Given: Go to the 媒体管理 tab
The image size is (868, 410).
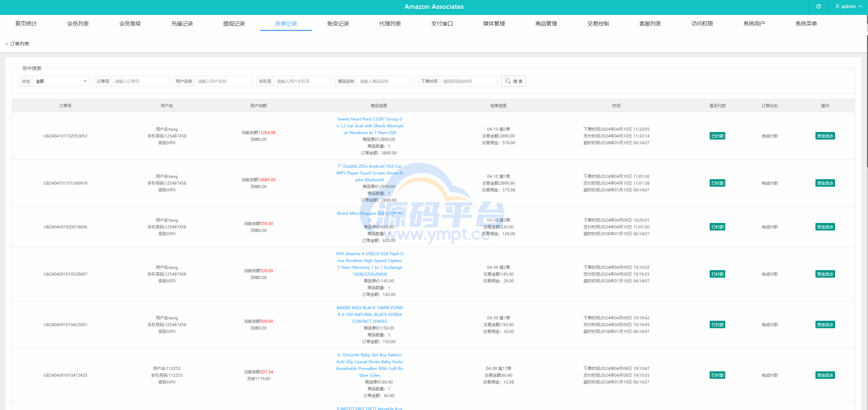Looking at the screenshot, I should pos(494,23).
